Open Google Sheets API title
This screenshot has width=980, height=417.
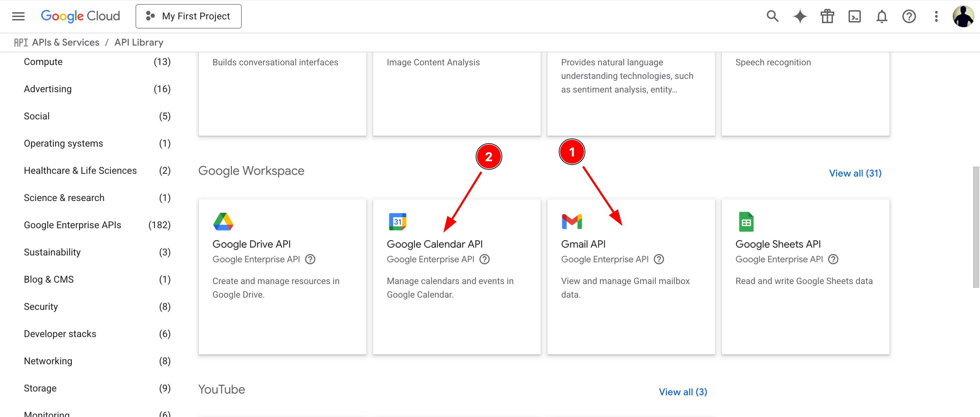[x=778, y=245]
